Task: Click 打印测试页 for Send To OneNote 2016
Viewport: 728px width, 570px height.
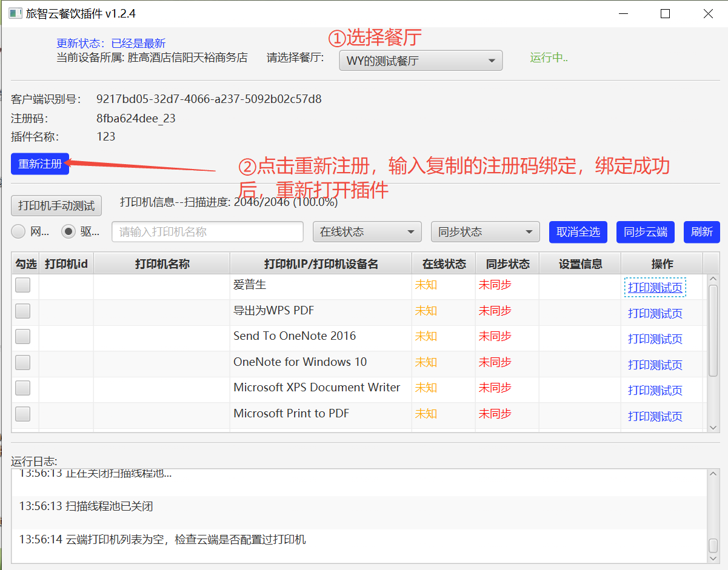Action: (x=655, y=339)
